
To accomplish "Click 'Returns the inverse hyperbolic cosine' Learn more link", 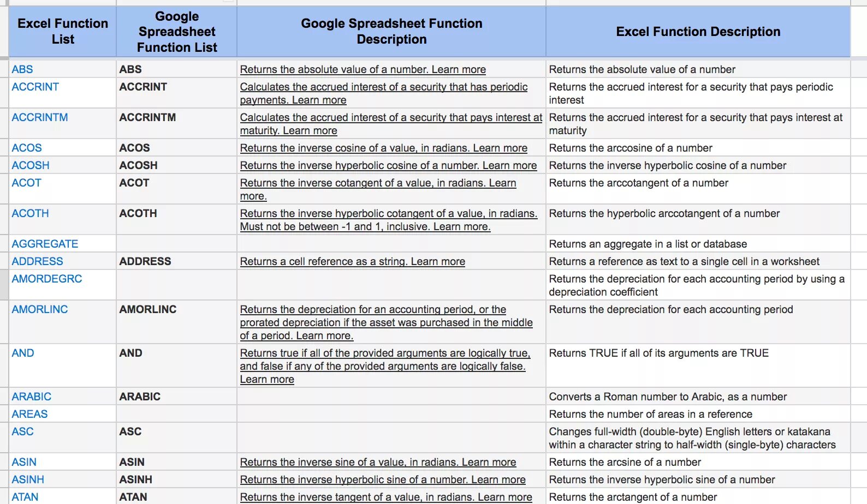I will pyautogui.click(x=389, y=165).
